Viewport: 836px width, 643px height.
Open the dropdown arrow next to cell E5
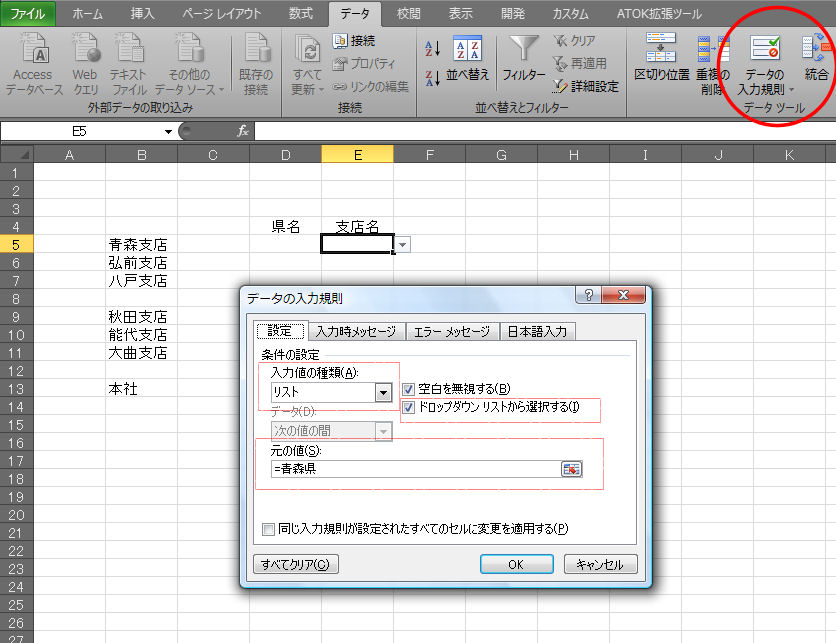(403, 245)
